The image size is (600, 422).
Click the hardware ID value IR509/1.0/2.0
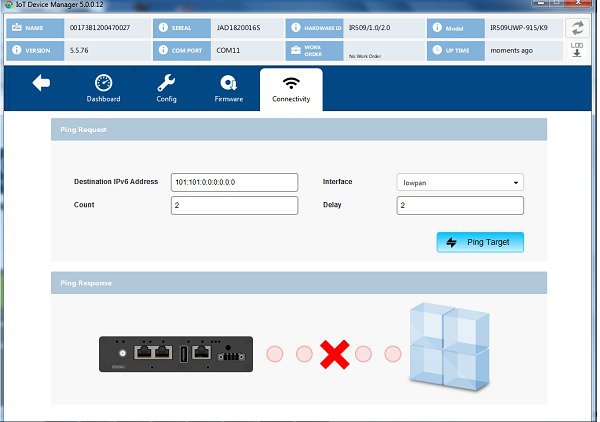[370, 28]
